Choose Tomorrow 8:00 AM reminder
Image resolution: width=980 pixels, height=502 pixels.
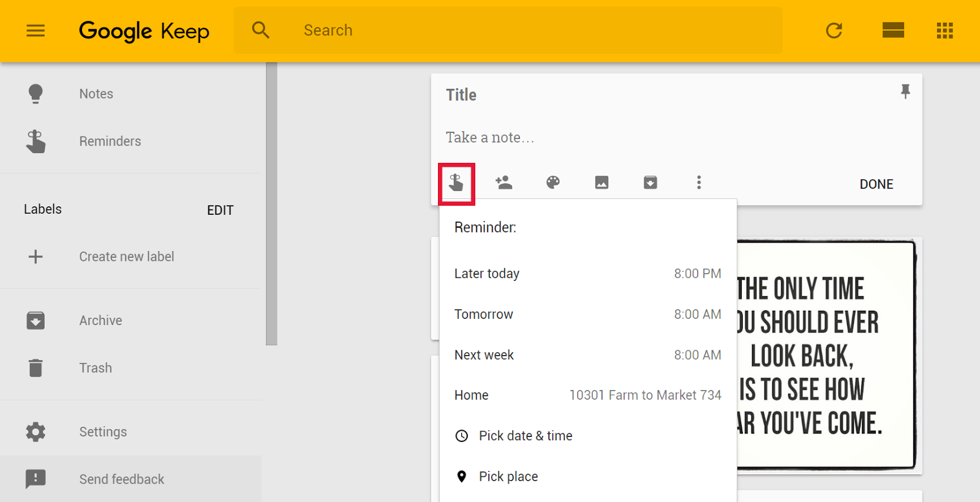(587, 314)
